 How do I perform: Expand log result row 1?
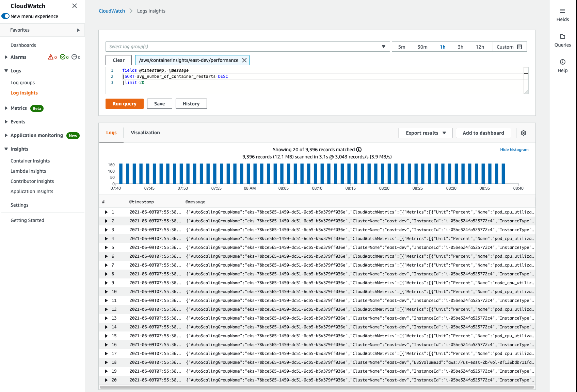(106, 212)
